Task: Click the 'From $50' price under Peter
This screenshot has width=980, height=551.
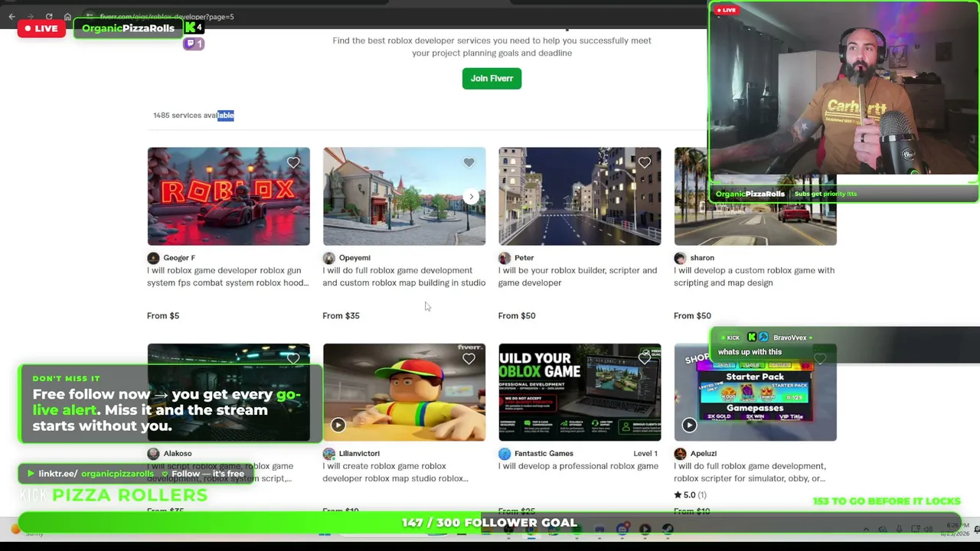Action: [517, 315]
